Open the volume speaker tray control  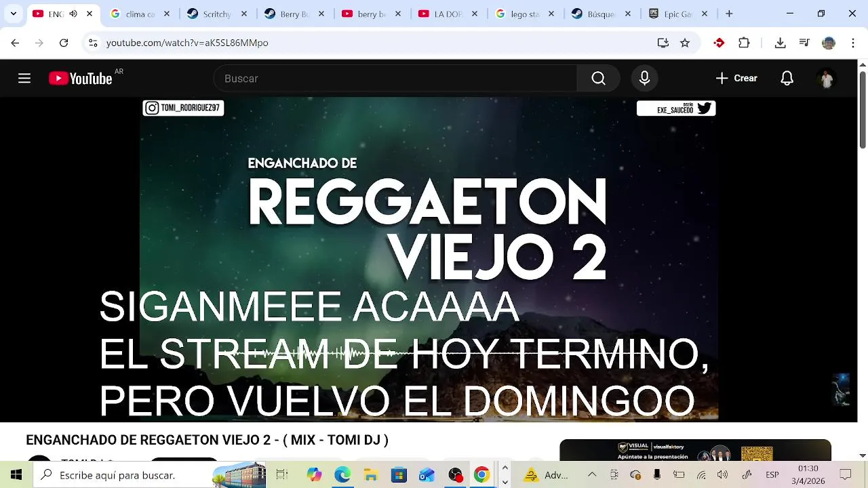point(723,475)
